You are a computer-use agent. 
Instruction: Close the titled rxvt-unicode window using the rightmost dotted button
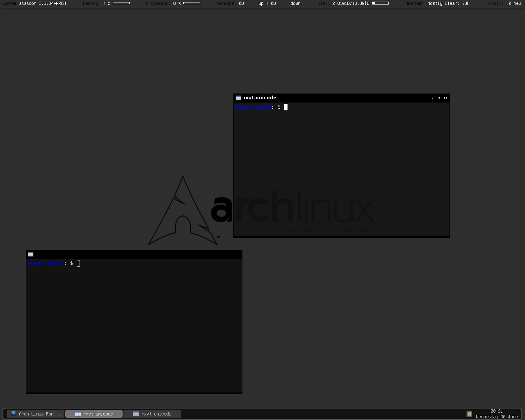445,98
